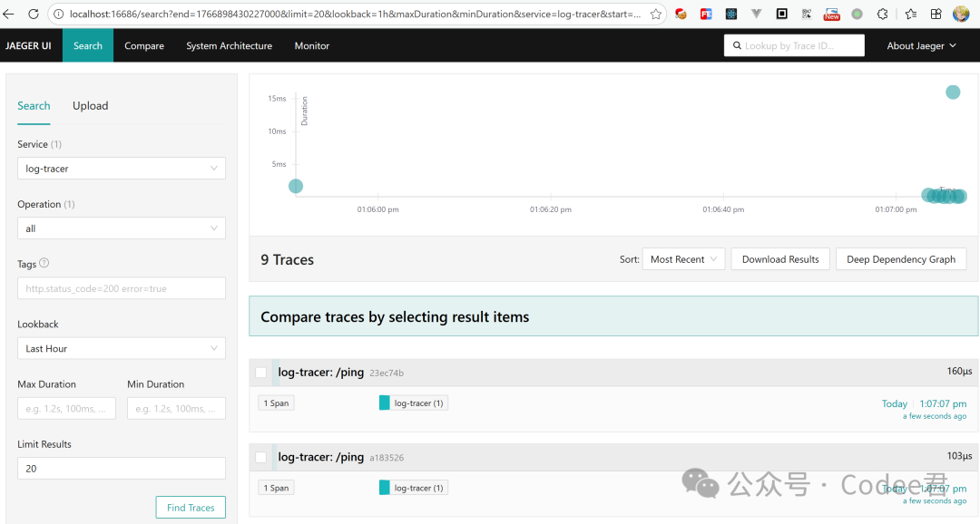
Task: Expand the About Jaeger menu
Action: [x=921, y=45]
